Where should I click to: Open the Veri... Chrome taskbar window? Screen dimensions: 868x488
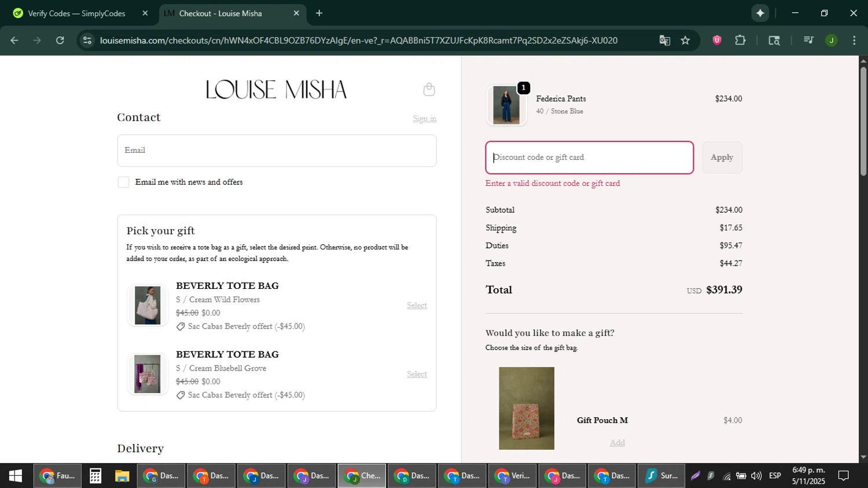(513, 476)
